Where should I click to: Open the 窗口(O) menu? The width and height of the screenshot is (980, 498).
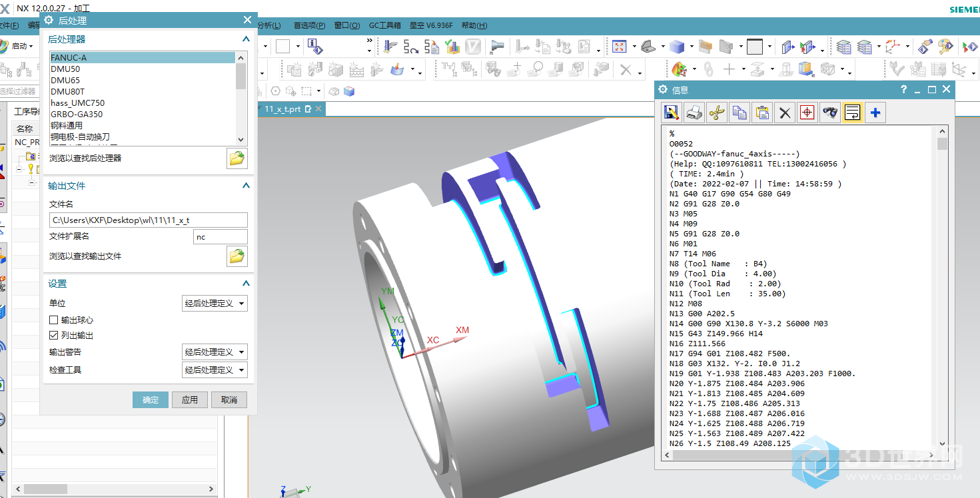point(347,25)
